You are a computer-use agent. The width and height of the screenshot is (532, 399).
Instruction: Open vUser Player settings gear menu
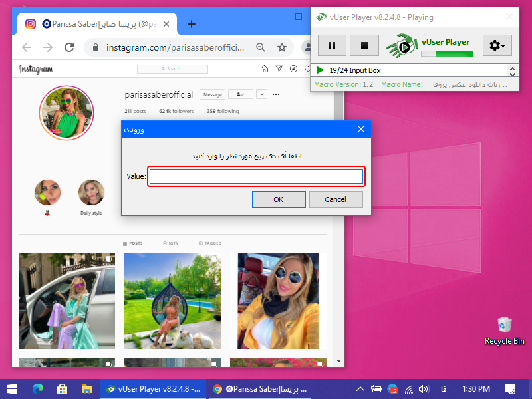(497, 45)
